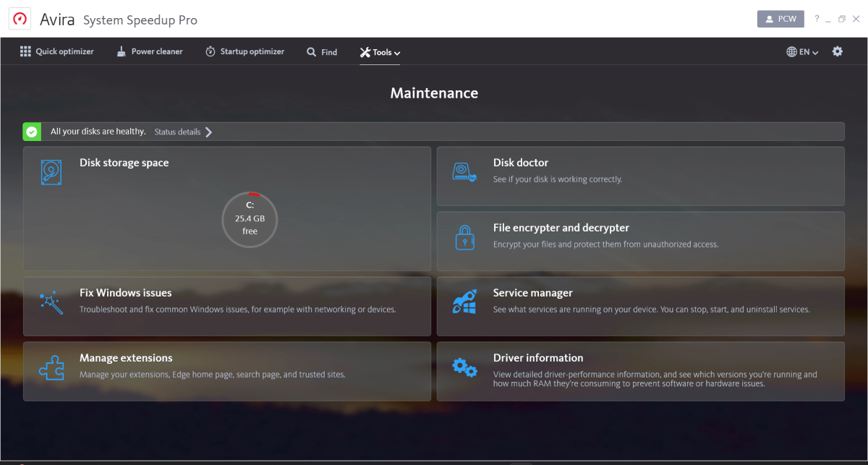Select the Power cleaner broom icon

pyautogui.click(x=121, y=51)
